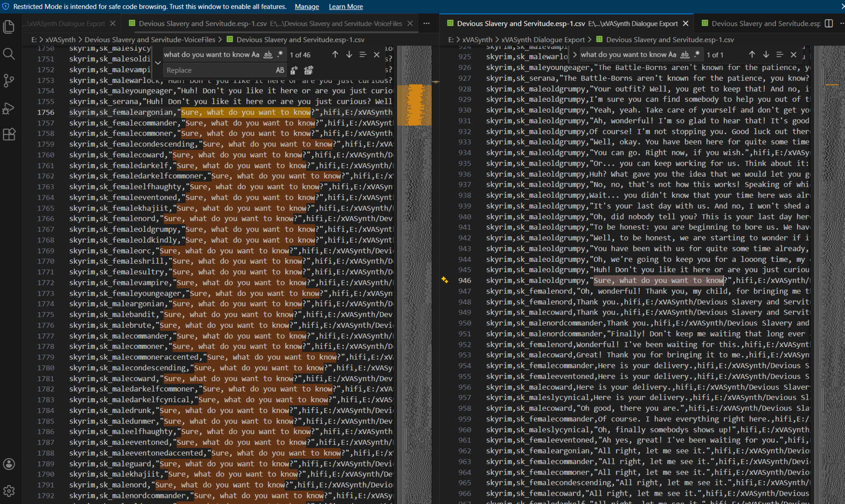The image size is (845, 504).
Task: Toggle Find in Selection in right find widget
Action: tap(779, 55)
